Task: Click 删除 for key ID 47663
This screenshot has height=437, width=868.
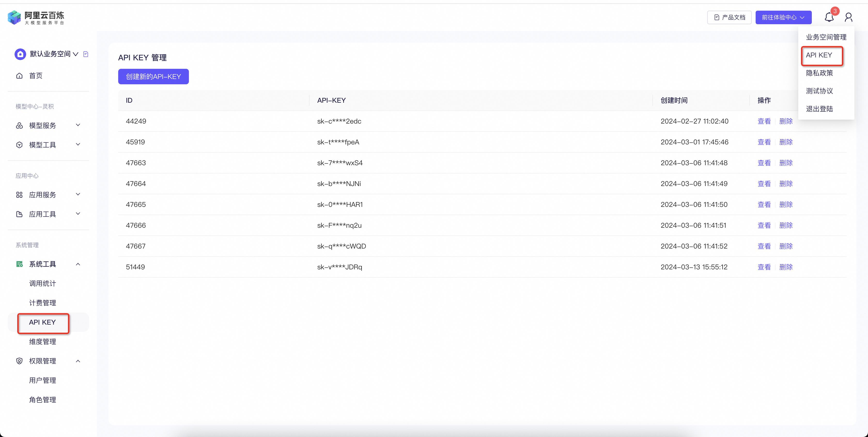Action: click(x=786, y=163)
